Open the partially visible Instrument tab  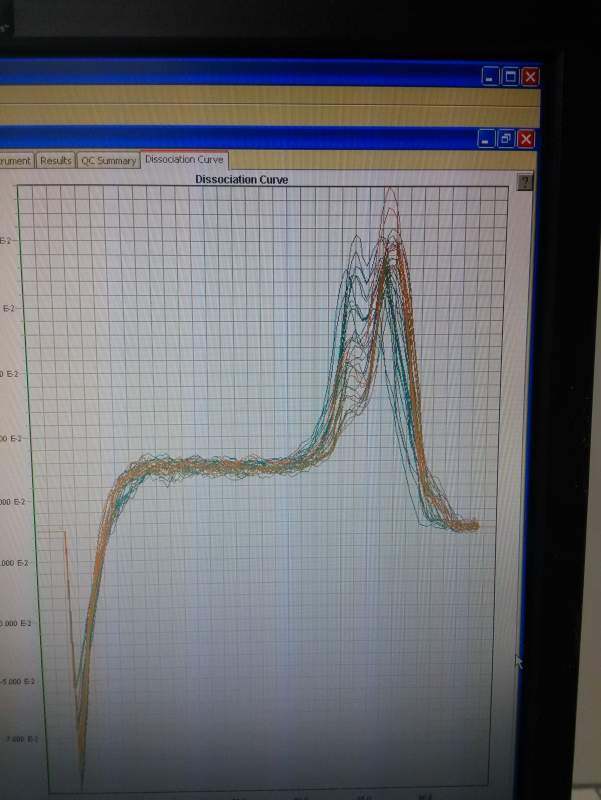point(16,161)
